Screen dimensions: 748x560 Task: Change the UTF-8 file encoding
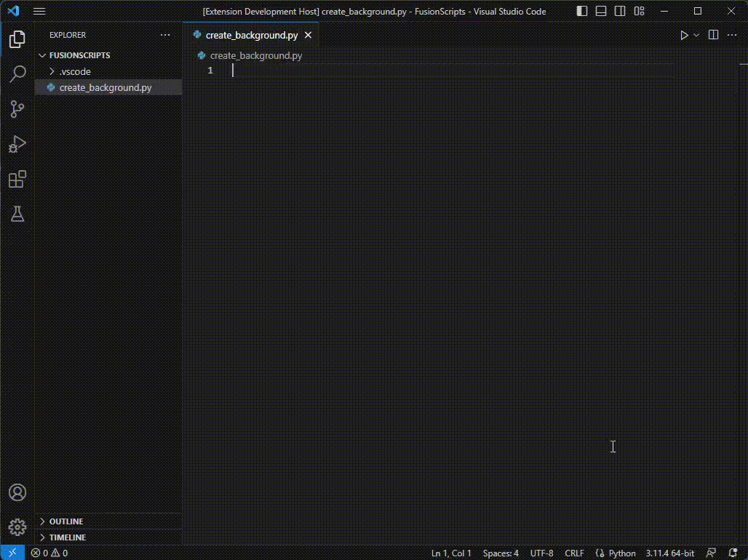pyautogui.click(x=541, y=553)
